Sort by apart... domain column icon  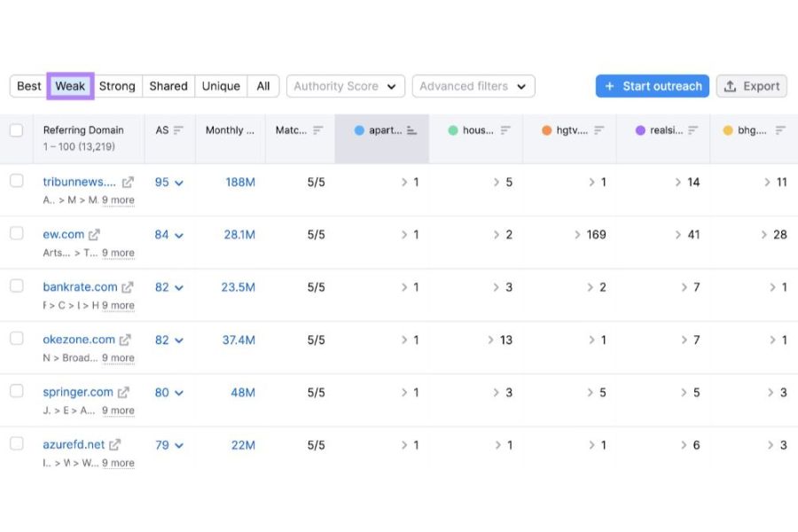[411, 130]
